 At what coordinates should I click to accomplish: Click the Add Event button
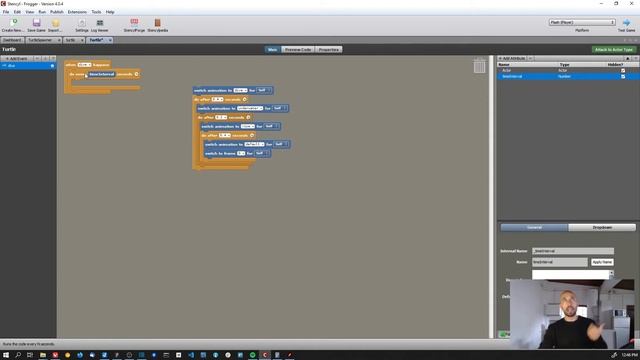point(17,59)
